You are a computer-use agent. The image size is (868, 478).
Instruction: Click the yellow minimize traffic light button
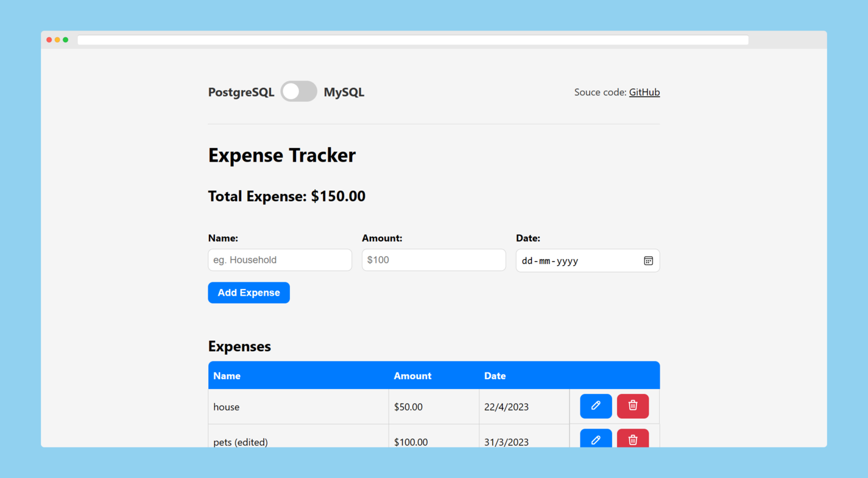click(x=57, y=39)
